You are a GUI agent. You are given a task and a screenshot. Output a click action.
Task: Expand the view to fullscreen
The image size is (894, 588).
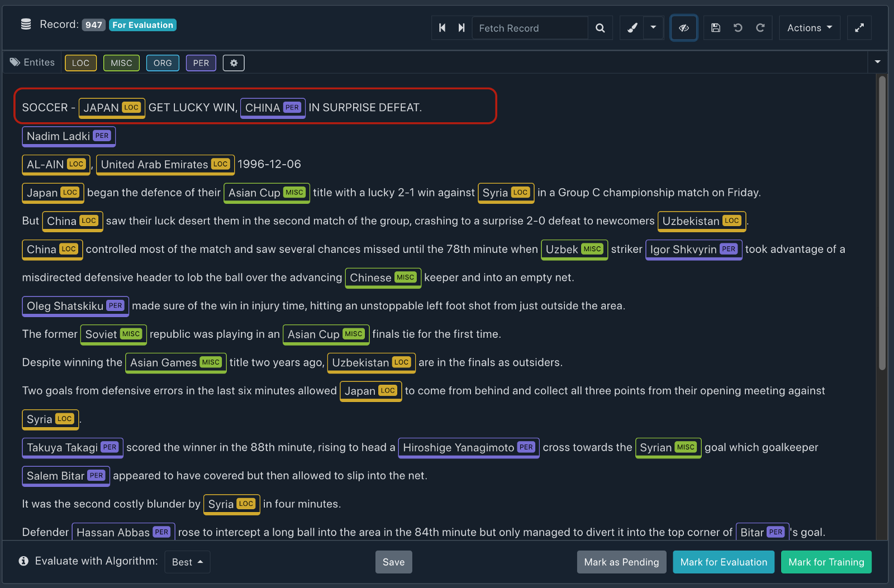859,27
